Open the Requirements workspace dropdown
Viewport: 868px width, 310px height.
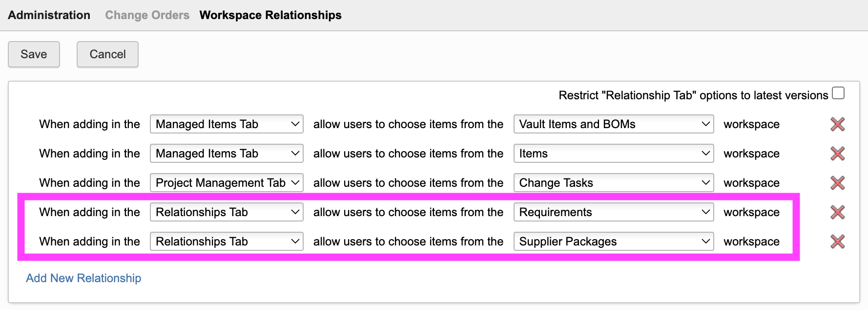[x=613, y=212]
